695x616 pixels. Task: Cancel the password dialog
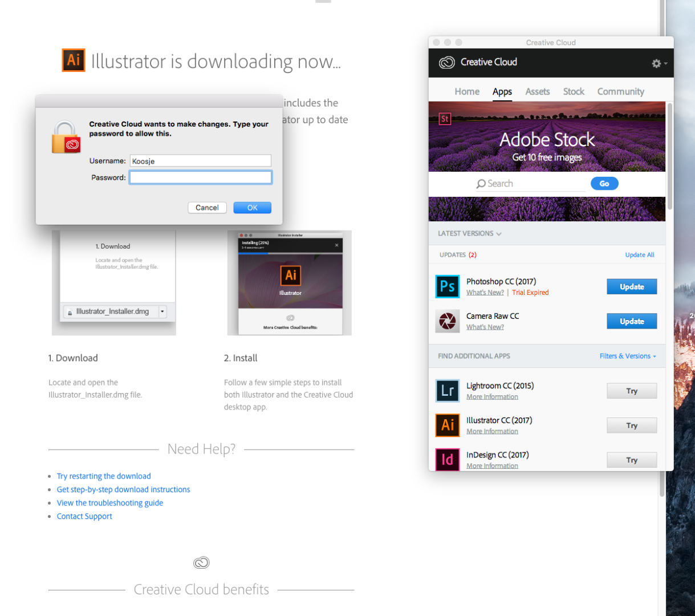(207, 208)
